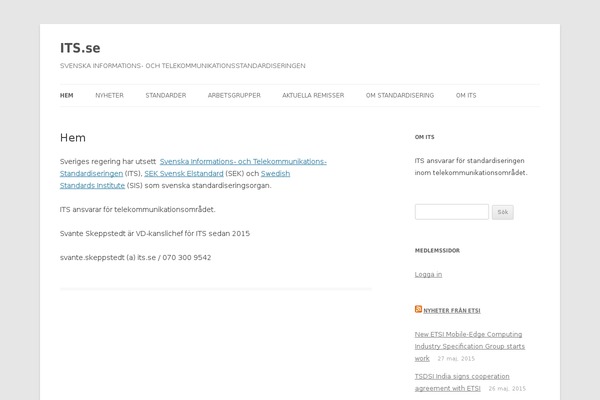
Task: Click the Om ITS sidebar heading
Action: (x=425, y=137)
